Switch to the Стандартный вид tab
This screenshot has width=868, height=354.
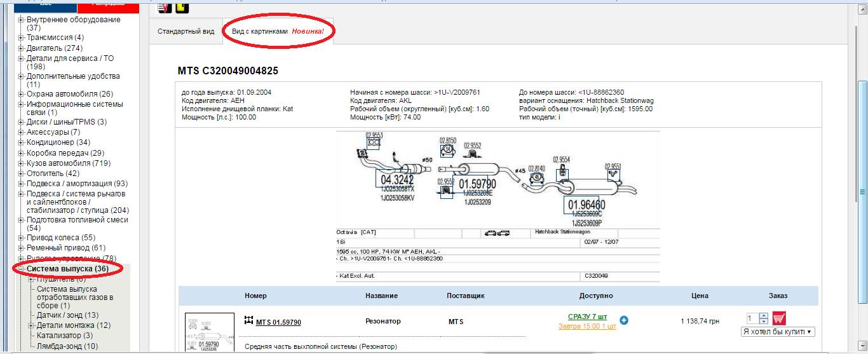point(186,32)
